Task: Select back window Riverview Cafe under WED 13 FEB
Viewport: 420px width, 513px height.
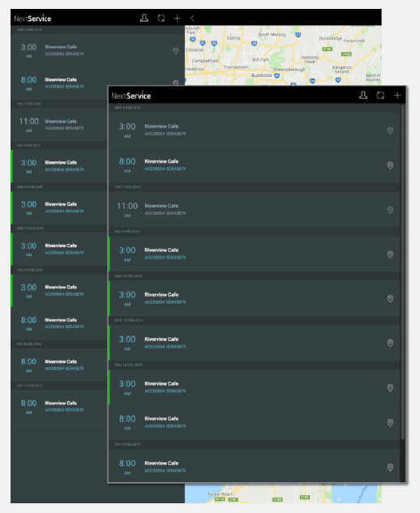Action: [61, 246]
